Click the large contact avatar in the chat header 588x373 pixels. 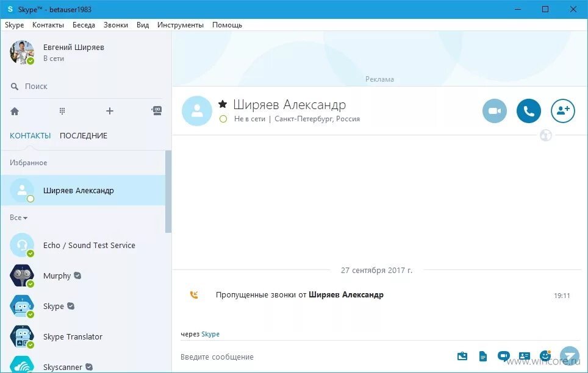(197, 111)
